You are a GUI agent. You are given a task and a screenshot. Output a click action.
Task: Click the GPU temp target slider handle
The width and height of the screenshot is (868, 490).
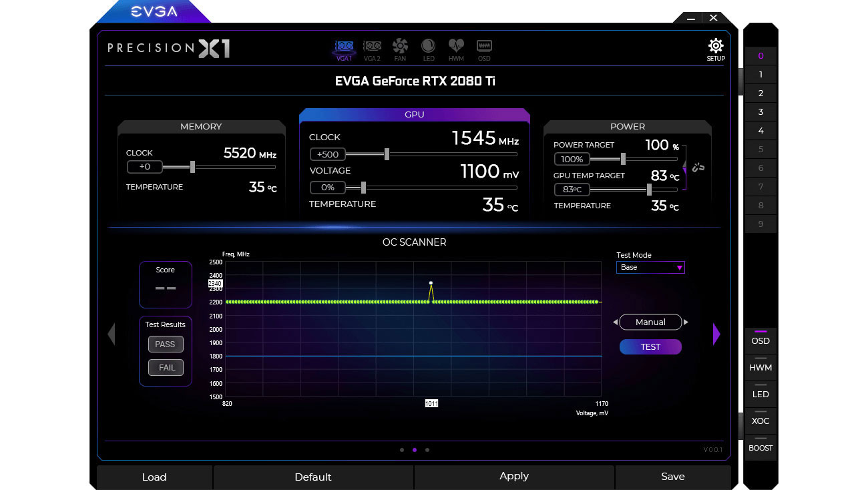point(649,190)
